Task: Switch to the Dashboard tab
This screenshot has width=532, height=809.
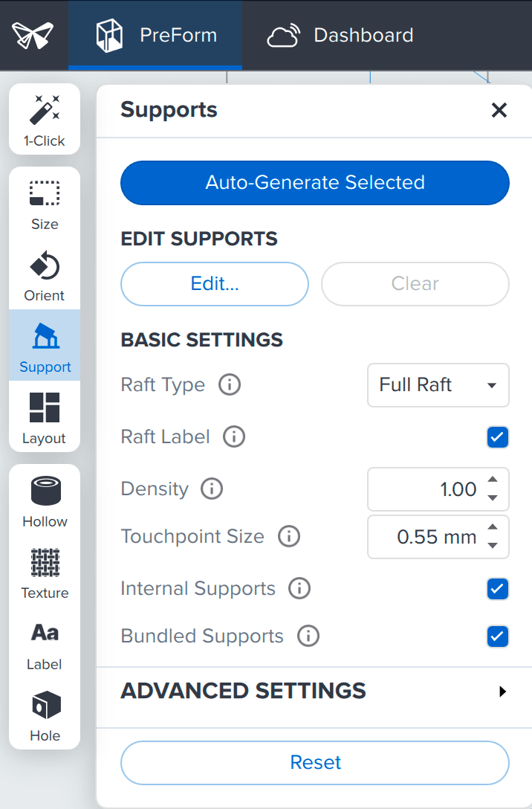Action: tap(340, 35)
